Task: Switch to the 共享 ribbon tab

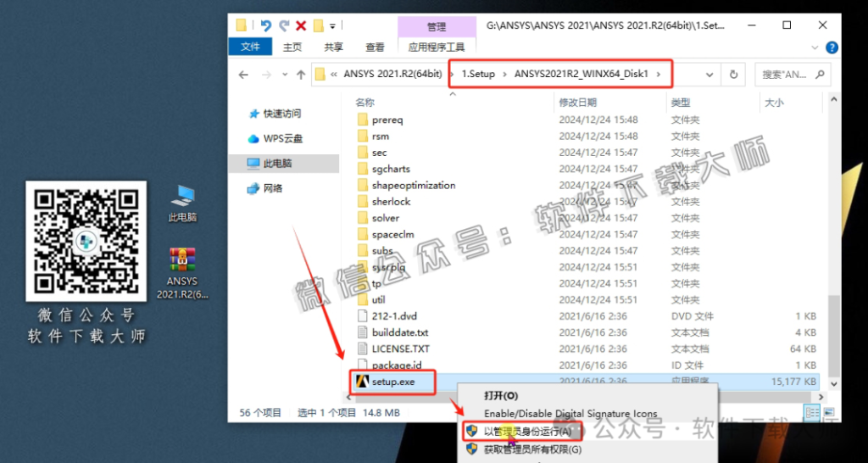Action: [333, 47]
